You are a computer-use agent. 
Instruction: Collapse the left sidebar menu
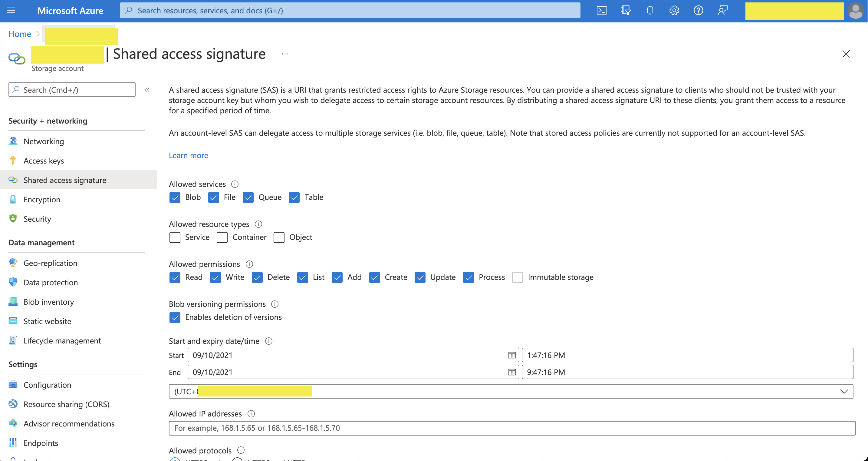[147, 90]
